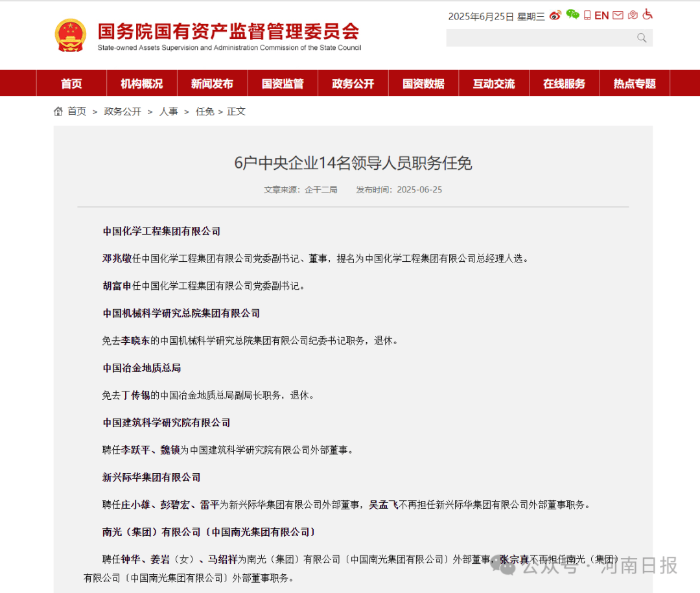This screenshot has height=593, width=700.
Task: Click the article title 6户中央企业14名领导人员职务任免
Action: pos(353,163)
